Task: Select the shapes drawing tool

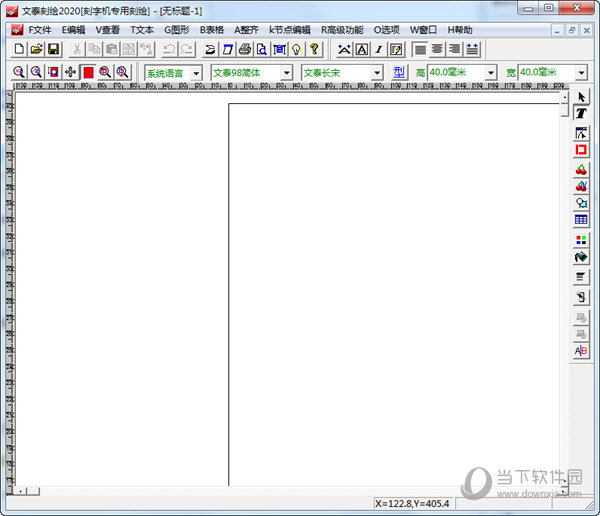Action: tap(581, 203)
